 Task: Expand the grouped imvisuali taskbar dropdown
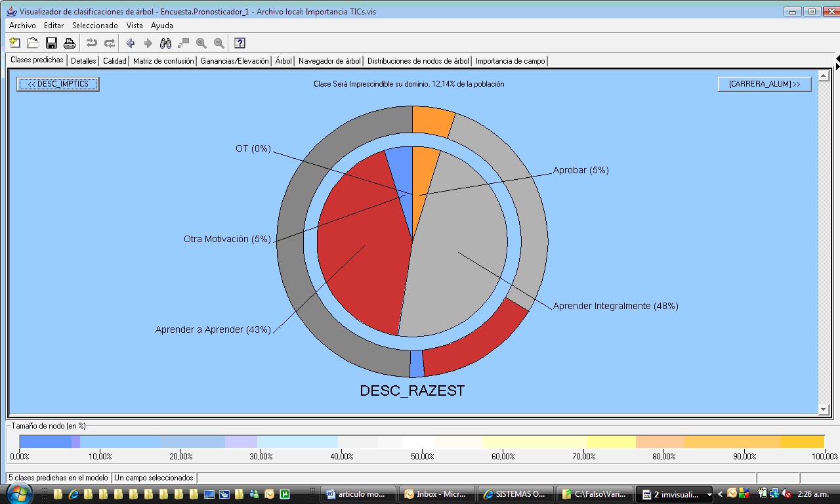coord(709,495)
